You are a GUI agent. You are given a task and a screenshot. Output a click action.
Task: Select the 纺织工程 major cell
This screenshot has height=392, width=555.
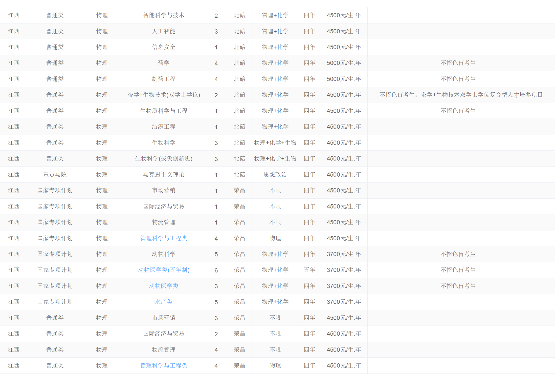(x=164, y=127)
